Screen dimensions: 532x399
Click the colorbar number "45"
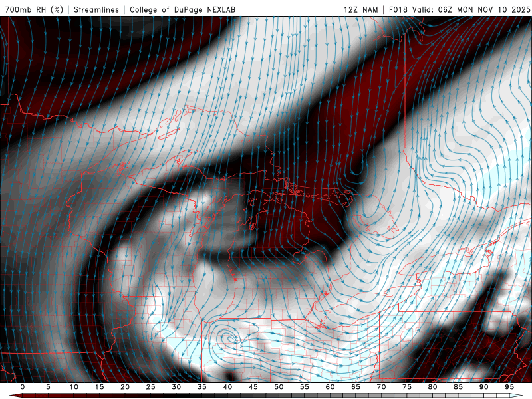click(253, 387)
